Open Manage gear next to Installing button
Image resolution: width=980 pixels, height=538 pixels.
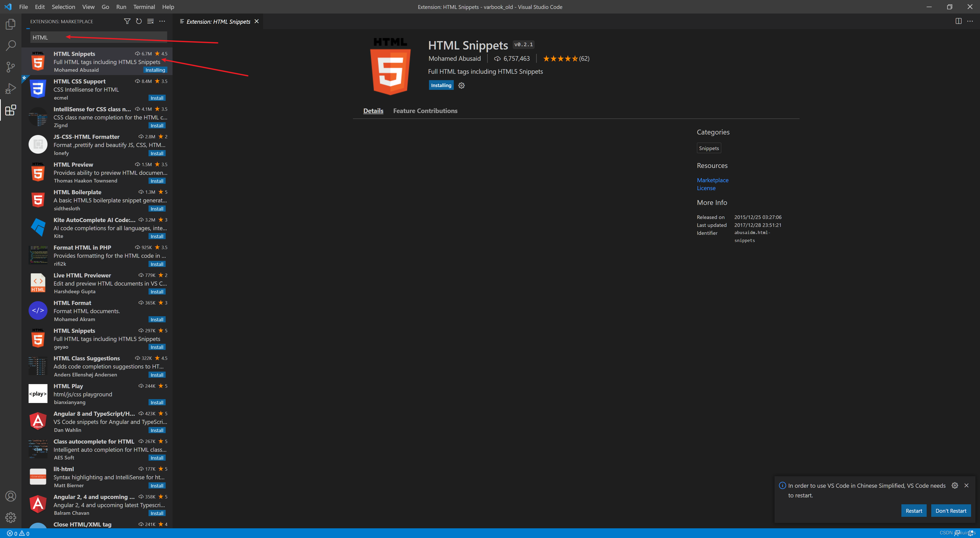[461, 85]
